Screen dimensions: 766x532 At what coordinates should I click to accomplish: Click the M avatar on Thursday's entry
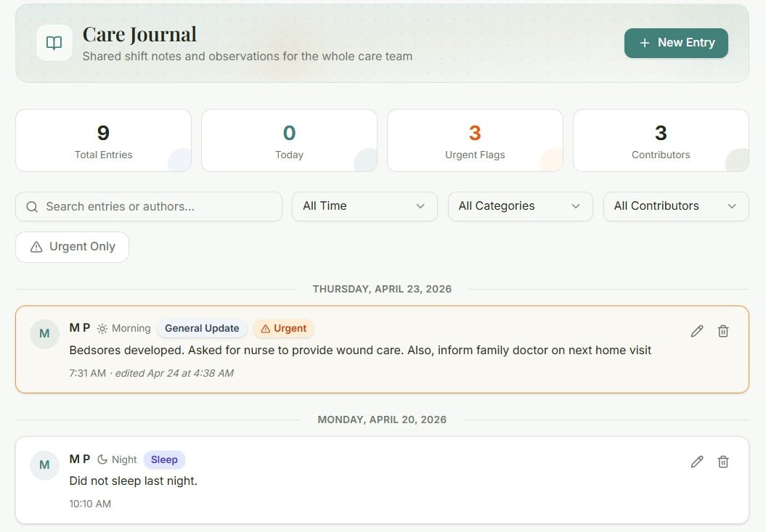tap(44, 334)
